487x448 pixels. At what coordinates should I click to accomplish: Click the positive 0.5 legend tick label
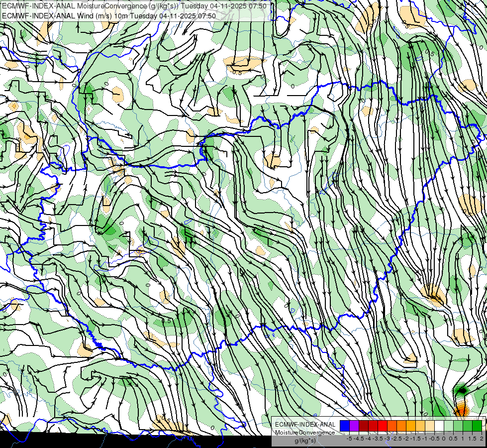point(453,439)
